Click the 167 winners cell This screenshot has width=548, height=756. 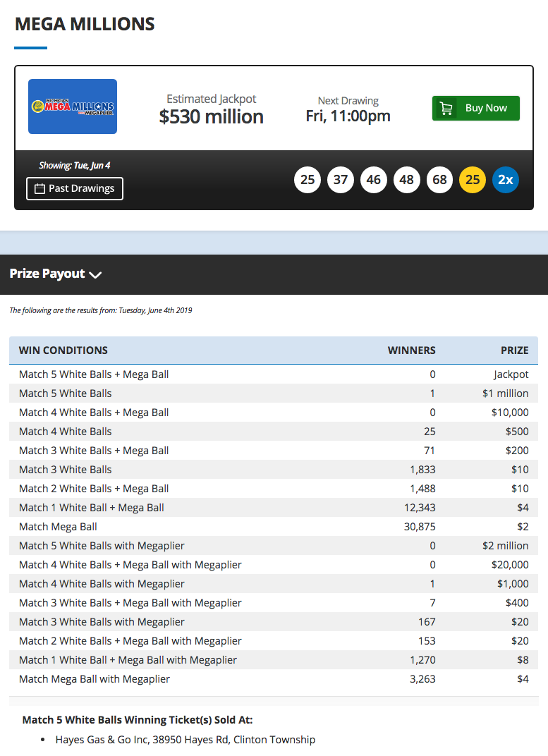tap(427, 622)
